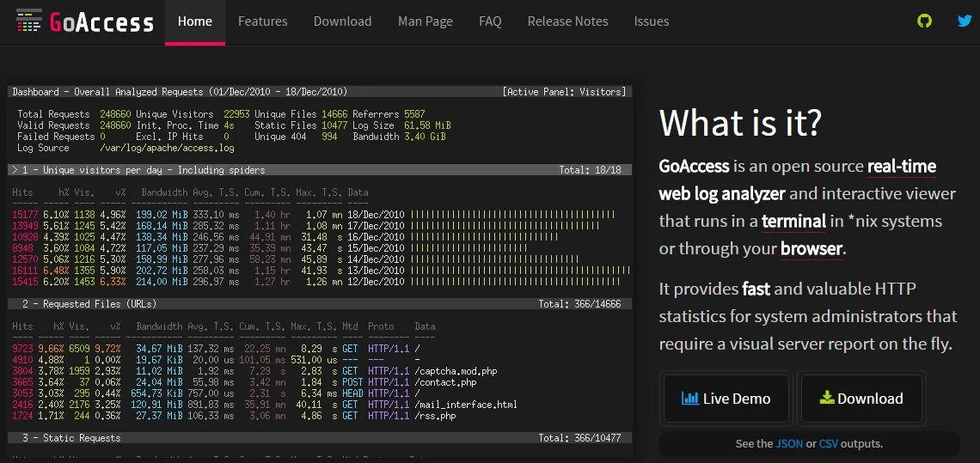Open the FAQ page
This screenshot has width=980, height=463.
pos(490,21)
